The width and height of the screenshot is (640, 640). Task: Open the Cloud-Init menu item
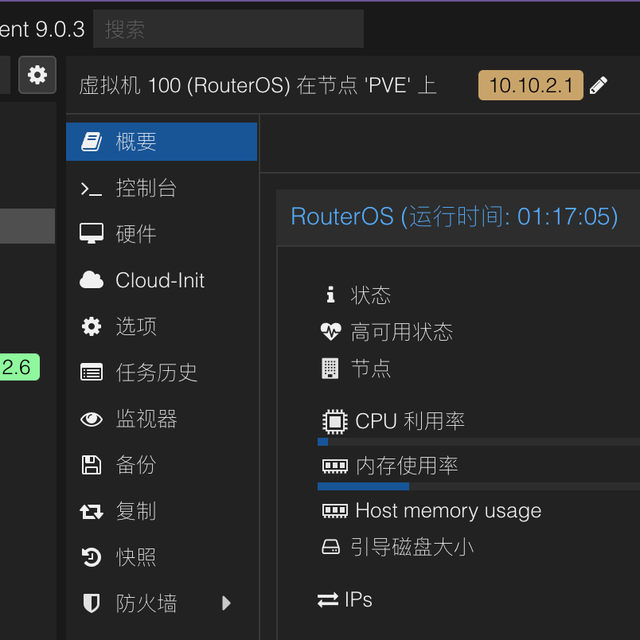pos(161,280)
